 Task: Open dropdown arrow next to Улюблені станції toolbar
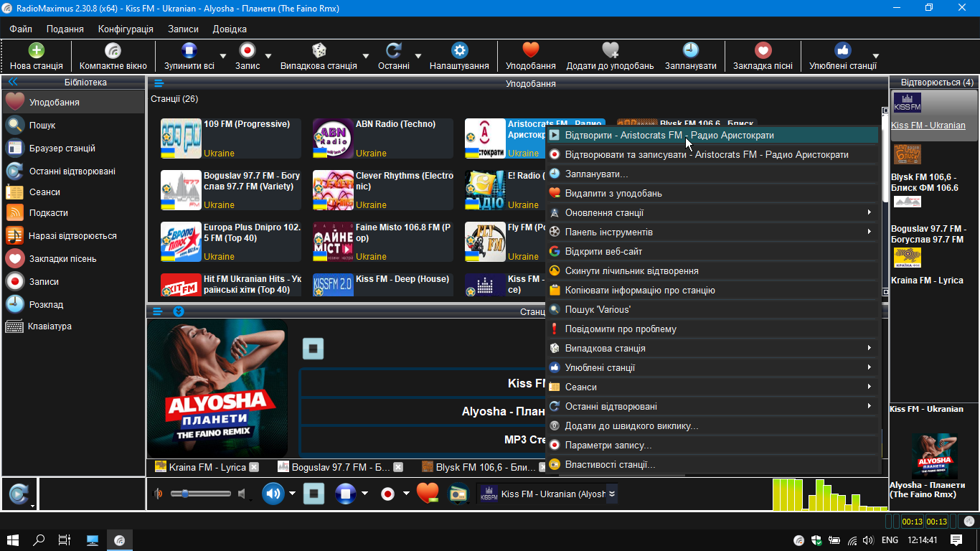click(875, 56)
